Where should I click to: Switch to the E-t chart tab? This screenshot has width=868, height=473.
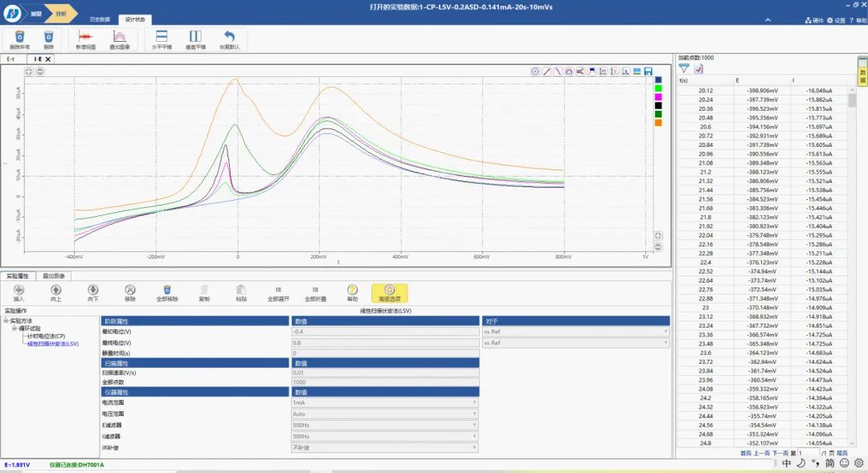[11, 59]
